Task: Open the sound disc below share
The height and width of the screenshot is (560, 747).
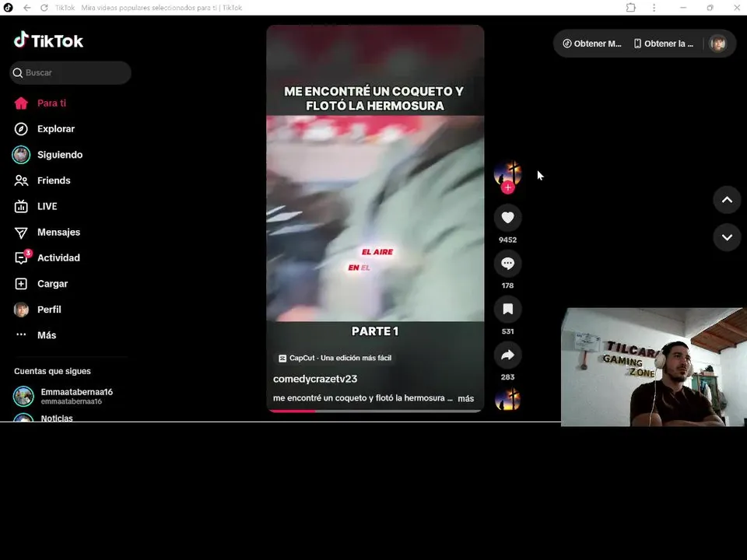Action: click(507, 399)
